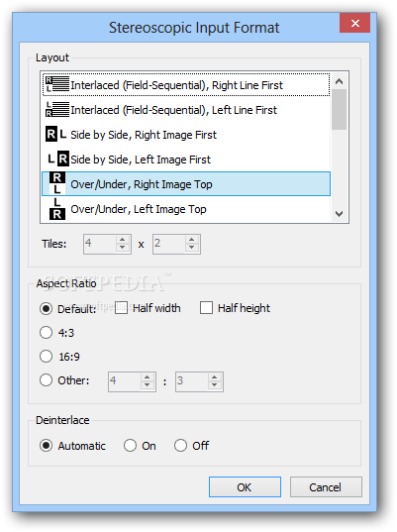Enable the Half width checkbox
Screen dimensions: 397x532
pos(121,308)
